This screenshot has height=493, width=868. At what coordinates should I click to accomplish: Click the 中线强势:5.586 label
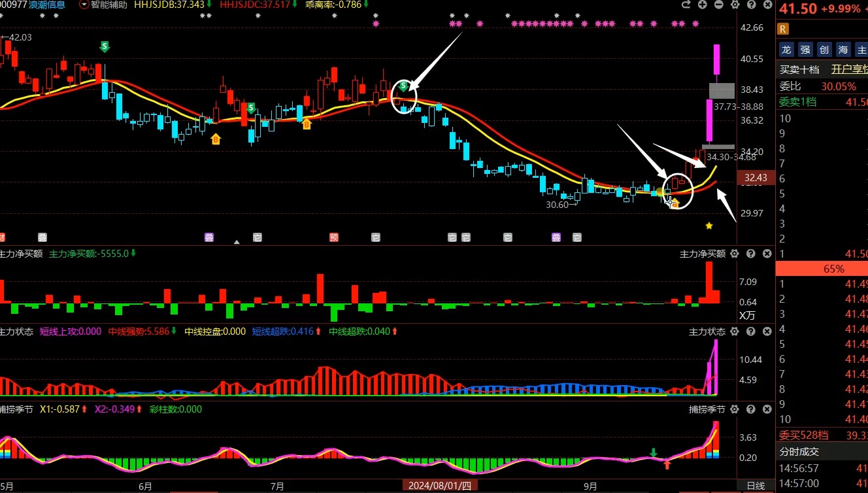139,331
